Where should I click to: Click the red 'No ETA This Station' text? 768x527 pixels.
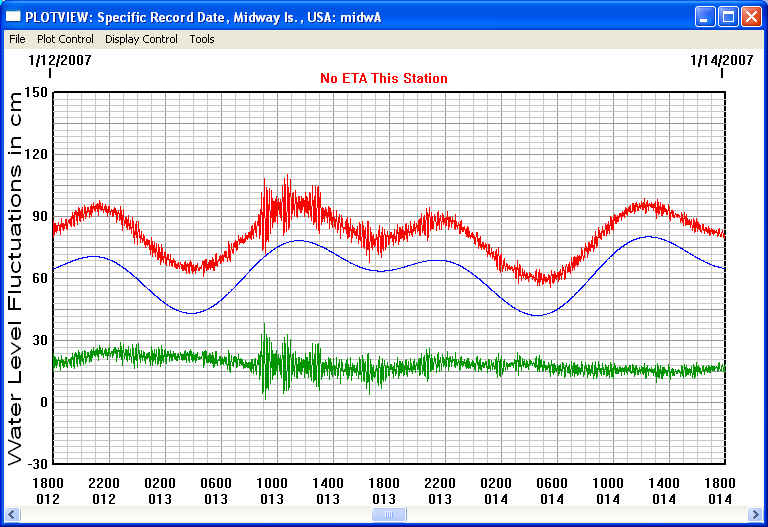pyautogui.click(x=384, y=78)
